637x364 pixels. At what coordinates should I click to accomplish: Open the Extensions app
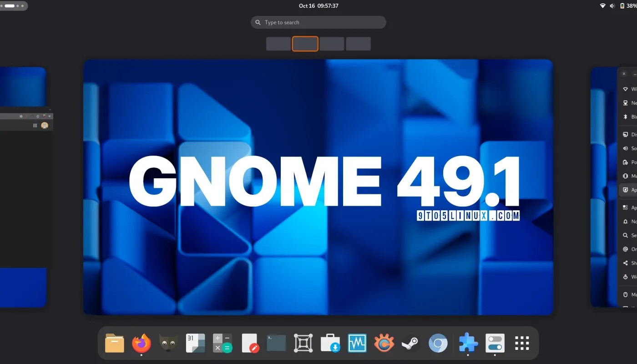coord(468,343)
